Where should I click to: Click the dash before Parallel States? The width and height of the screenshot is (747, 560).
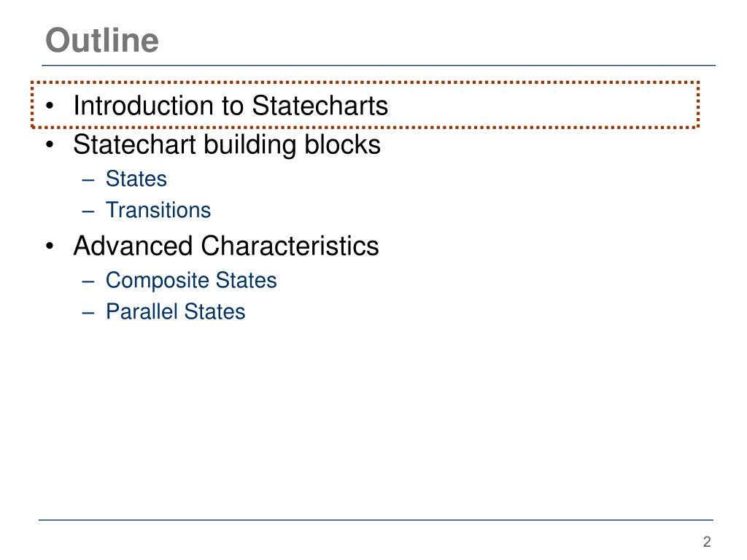click(x=88, y=313)
